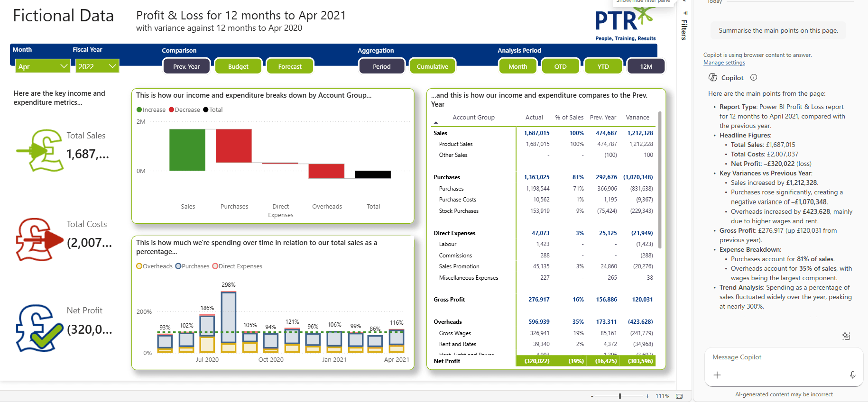This screenshot has height=402, width=868.
Task: Click the microphone icon in Copilot
Action: pyautogui.click(x=852, y=375)
